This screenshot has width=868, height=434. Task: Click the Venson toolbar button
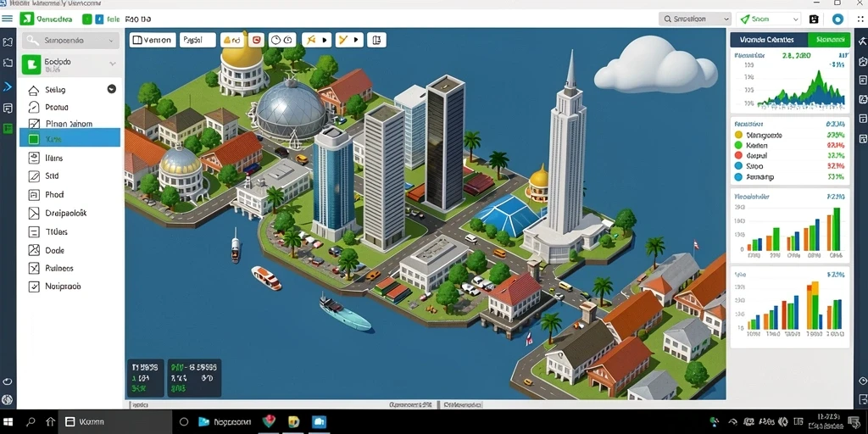(153, 40)
